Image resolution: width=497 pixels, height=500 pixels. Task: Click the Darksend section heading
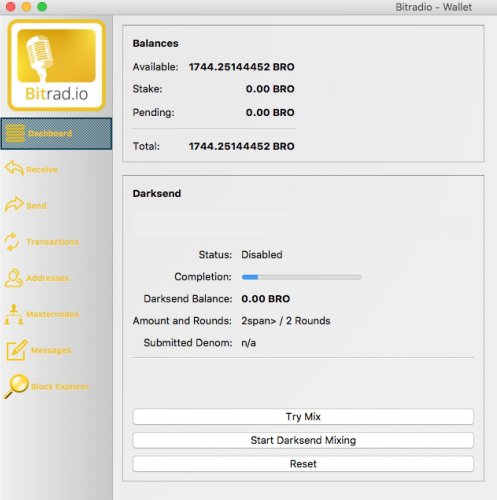157,193
